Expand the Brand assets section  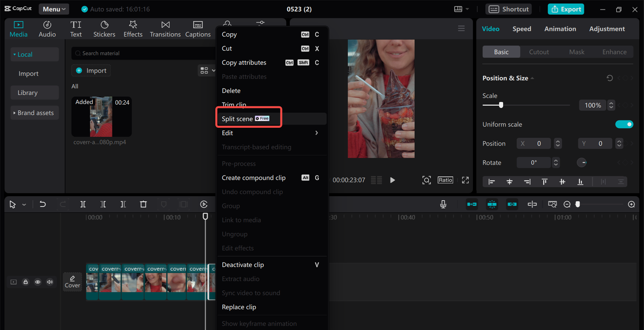tap(35, 113)
